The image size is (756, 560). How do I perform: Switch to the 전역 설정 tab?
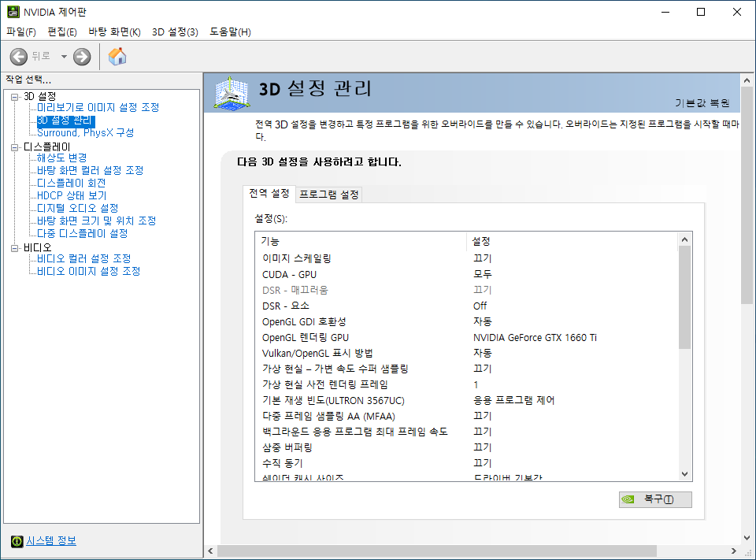click(x=269, y=194)
